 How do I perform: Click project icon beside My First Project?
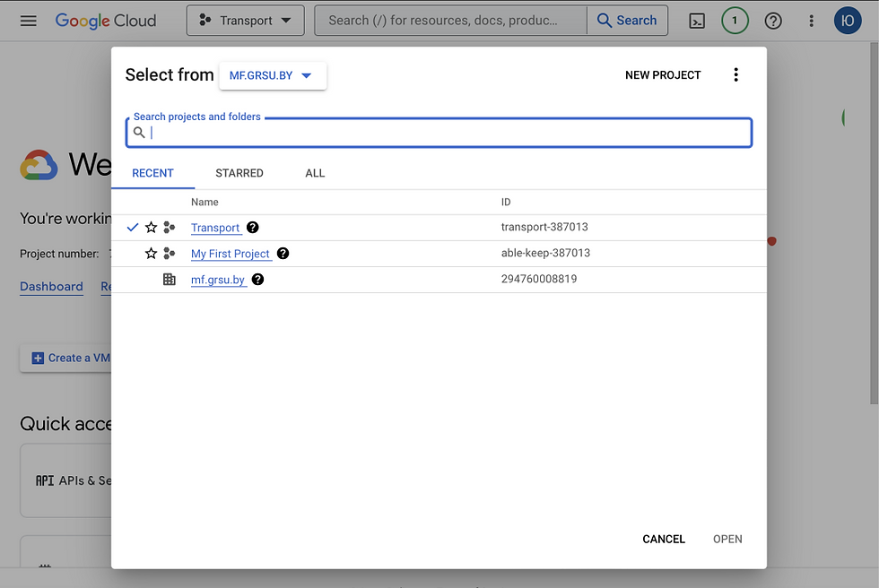coord(170,253)
